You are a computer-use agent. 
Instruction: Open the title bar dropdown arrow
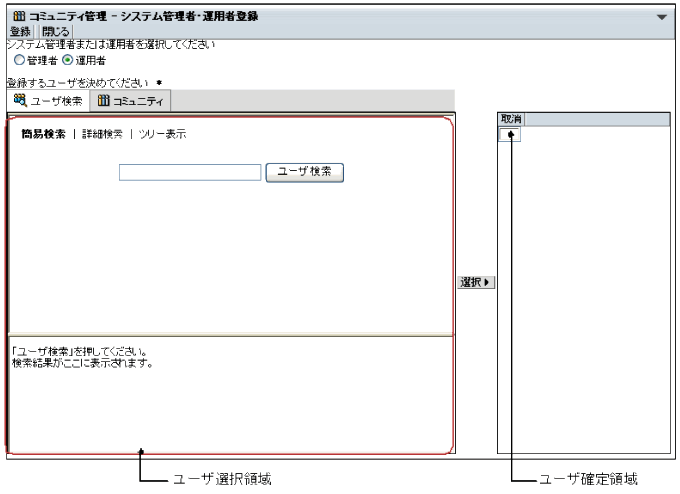point(661,17)
